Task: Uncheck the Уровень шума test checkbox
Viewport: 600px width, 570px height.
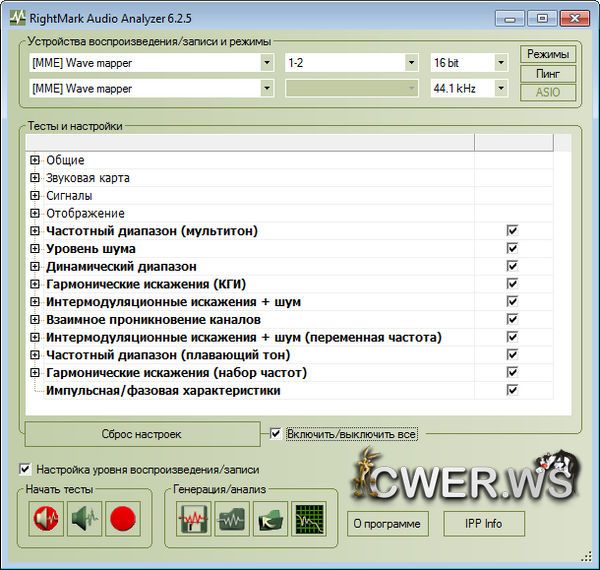Action: tap(512, 249)
